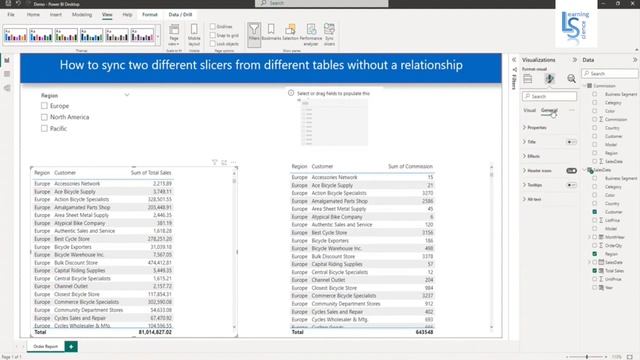This screenshot has height=360, width=640.
Task: Collapse the Commission table in Data pane
Action: click(x=584, y=86)
